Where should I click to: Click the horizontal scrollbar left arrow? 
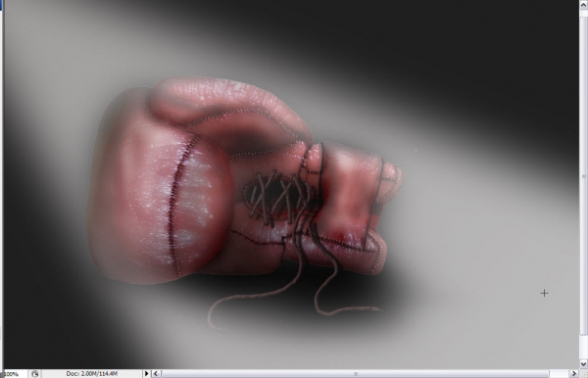156,373
